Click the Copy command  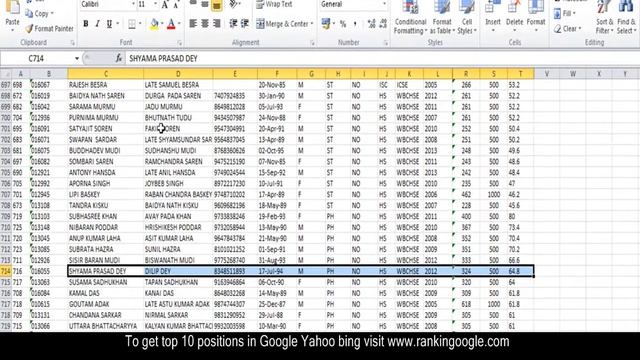click(40, 13)
